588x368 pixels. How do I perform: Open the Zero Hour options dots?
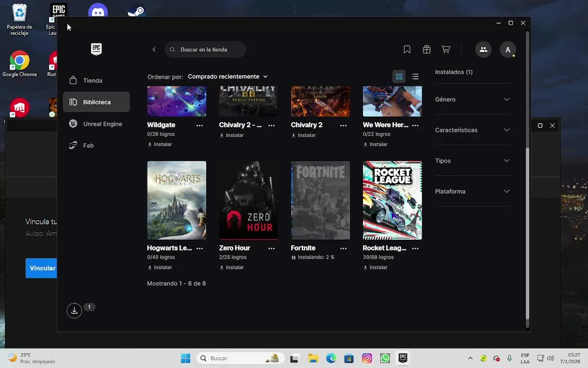(x=272, y=248)
